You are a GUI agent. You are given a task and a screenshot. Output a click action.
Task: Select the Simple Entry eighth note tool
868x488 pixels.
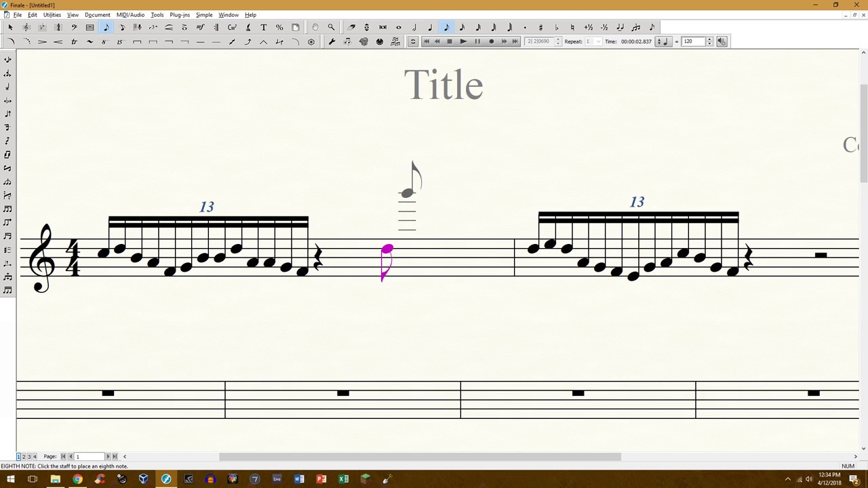(106, 27)
